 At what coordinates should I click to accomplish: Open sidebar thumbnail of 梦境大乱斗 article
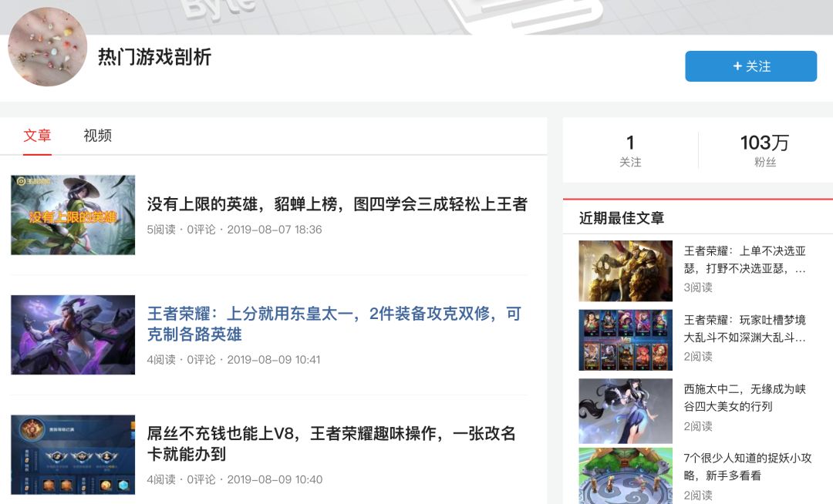coord(626,340)
